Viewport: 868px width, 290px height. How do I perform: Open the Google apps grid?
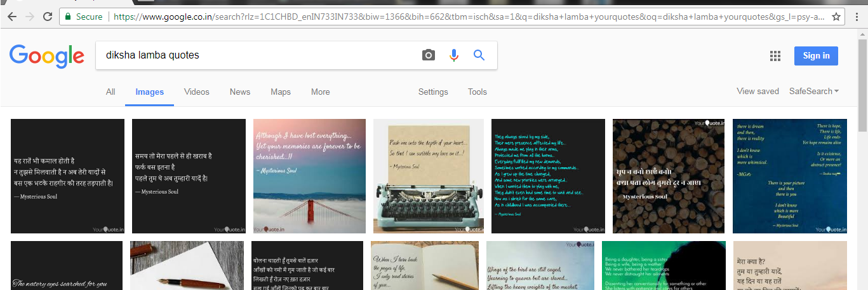(775, 56)
